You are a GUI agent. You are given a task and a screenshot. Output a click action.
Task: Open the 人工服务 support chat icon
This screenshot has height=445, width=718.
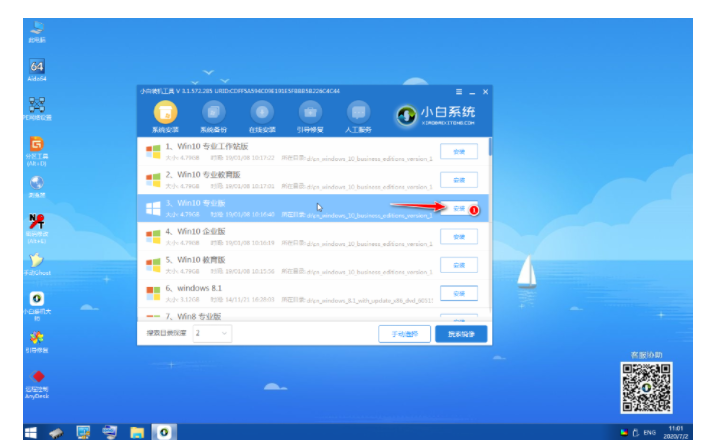[x=358, y=117]
